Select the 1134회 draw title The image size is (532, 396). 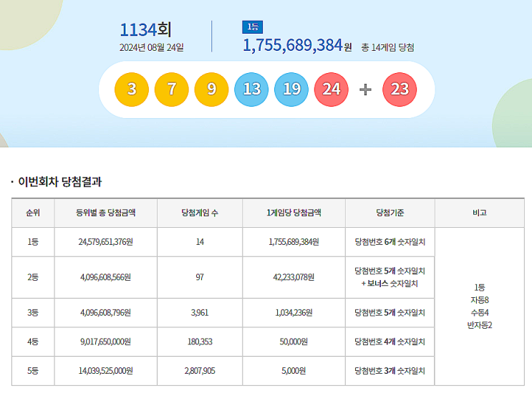click(x=145, y=29)
